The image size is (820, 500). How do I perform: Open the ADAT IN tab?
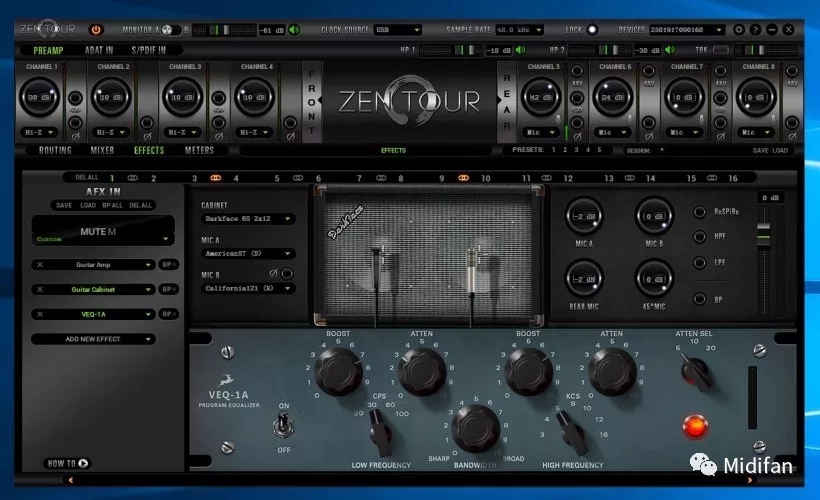(x=99, y=49)
